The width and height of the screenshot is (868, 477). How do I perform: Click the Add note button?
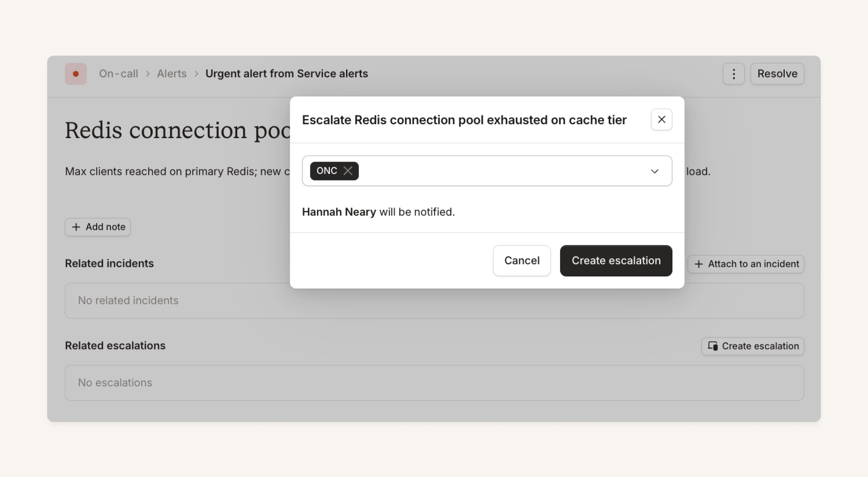tap(98, 227)
